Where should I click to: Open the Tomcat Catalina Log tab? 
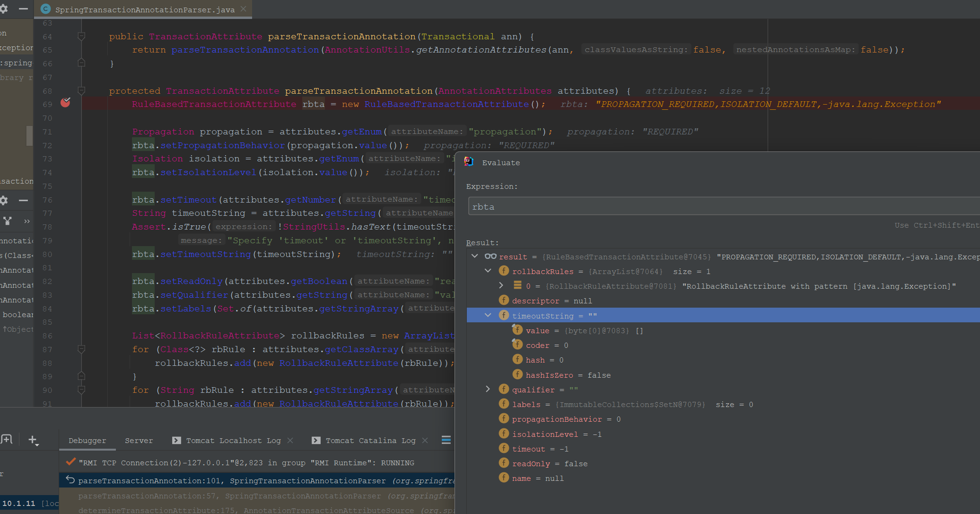coord(370,441)
